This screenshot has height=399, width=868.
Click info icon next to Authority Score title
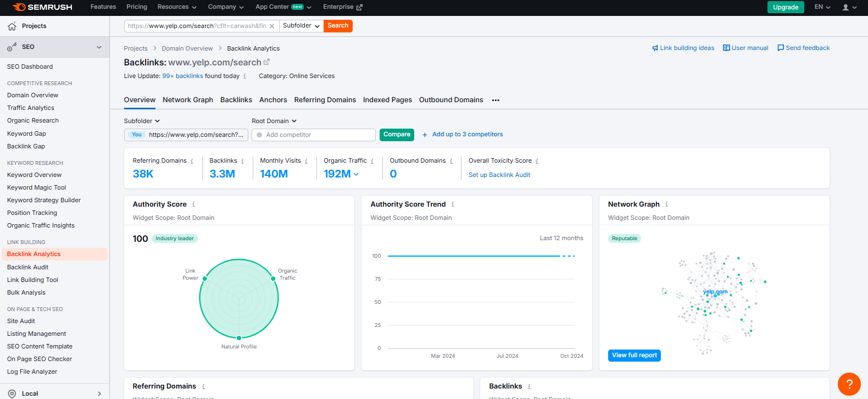(193, 204)
